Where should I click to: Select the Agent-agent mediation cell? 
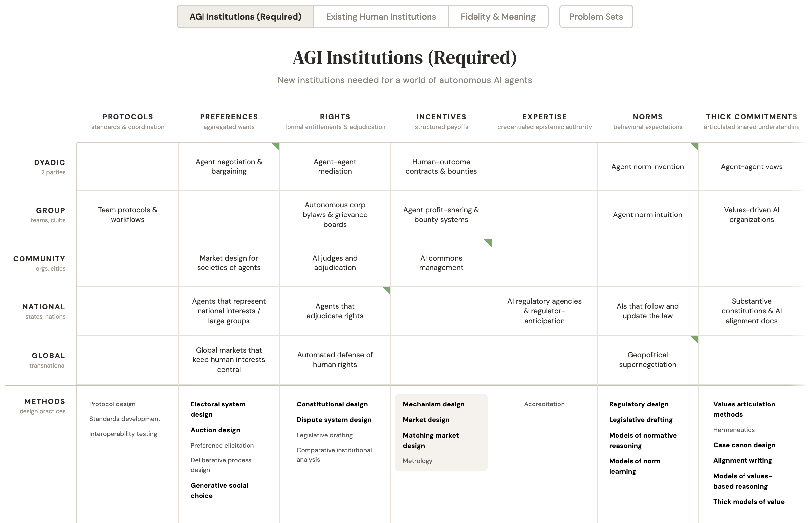tap(335, 166)
